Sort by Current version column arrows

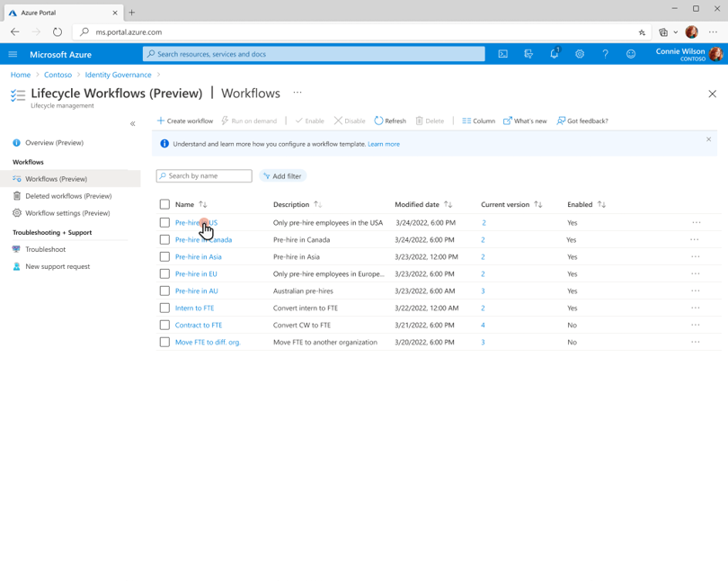[x=538, y=204]
